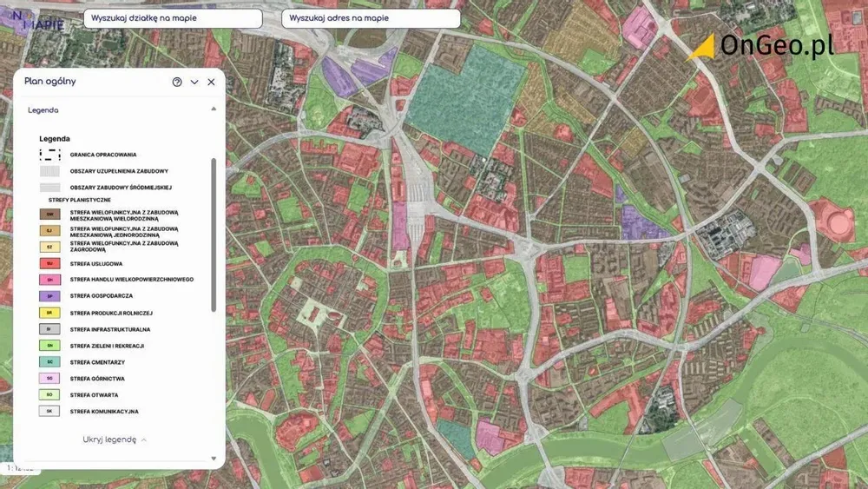Click the 'STREFA PRODUKCJI ROLNICZEJ' legend label
Viewport: 868px width, 489px height.
(x=111, y=314)
